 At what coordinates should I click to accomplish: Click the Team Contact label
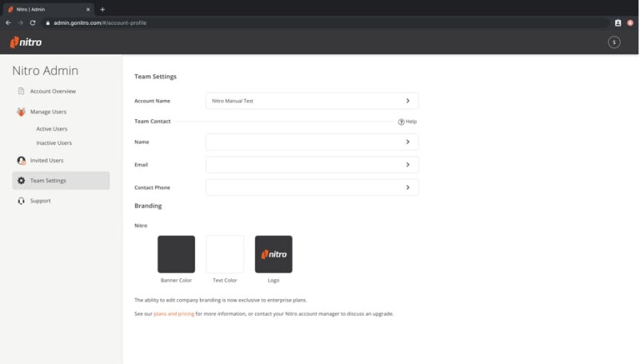tap(153, 121)
